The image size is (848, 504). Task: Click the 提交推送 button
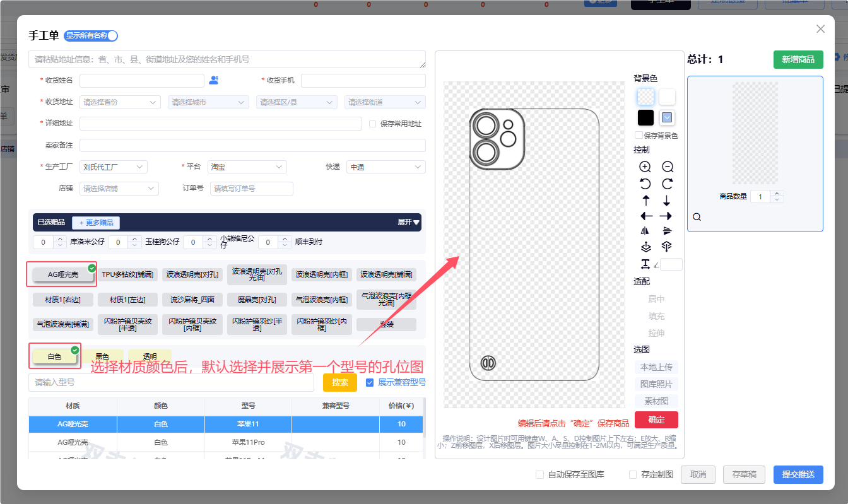click(798, 475)
